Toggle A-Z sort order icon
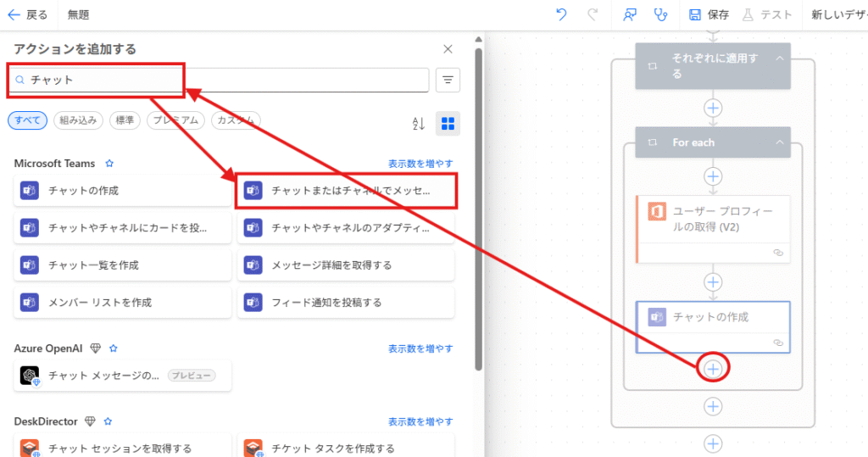868x457 pixels. point(419,124)
